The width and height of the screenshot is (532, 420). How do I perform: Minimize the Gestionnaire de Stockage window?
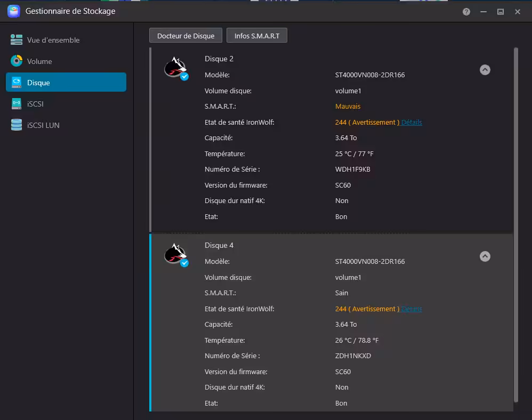pyautogui.click(x=483, y=12)
